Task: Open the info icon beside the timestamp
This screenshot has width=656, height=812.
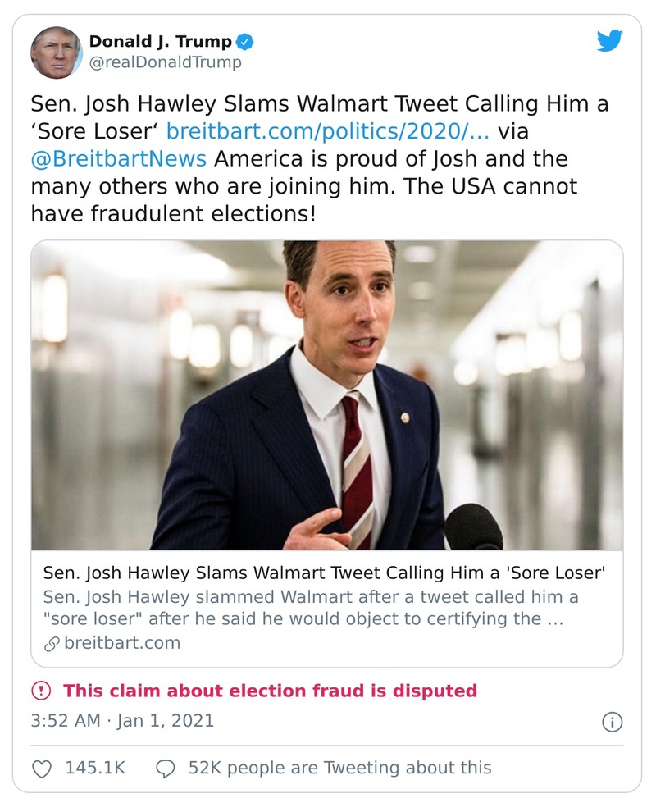Action: 612,722
